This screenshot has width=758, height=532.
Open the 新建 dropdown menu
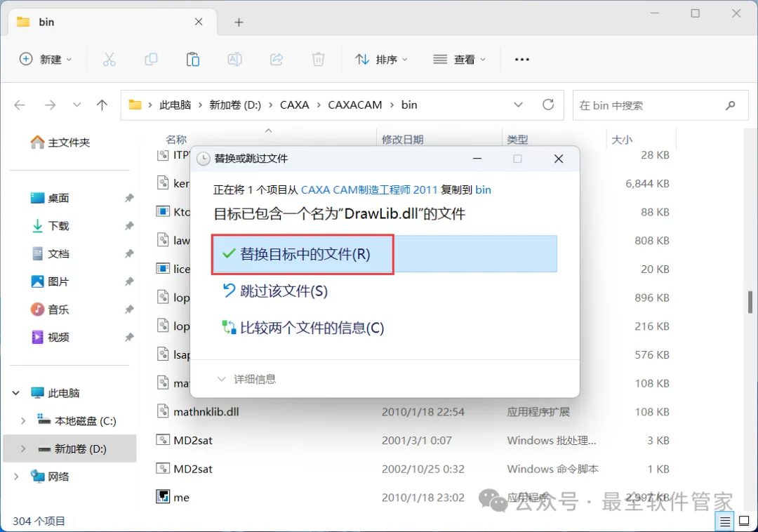(46, 60)
